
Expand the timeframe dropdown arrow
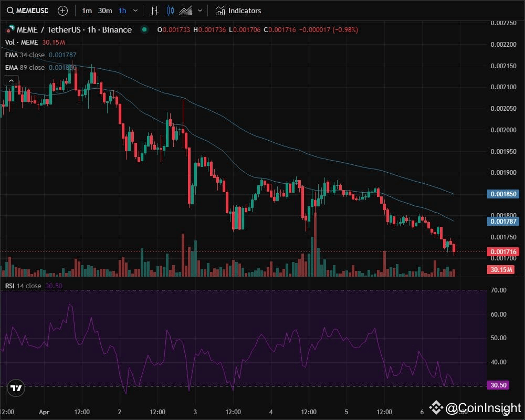(135, 10)
